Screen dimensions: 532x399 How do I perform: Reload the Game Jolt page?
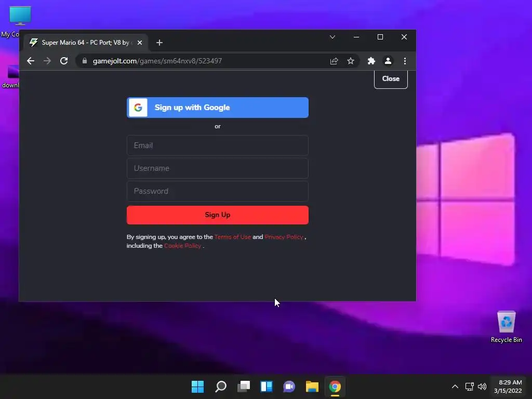(x=64, y=61)
